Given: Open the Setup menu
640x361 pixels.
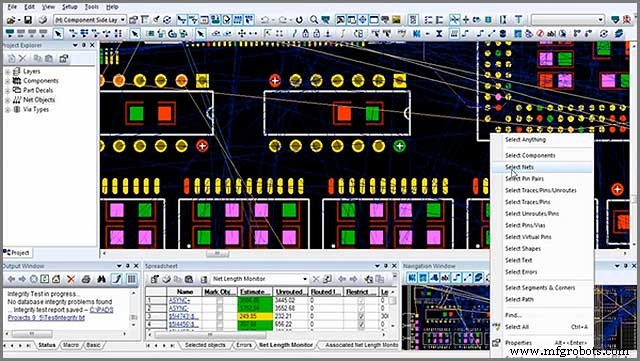Looking at the screenshot, I should coord(70,7).
